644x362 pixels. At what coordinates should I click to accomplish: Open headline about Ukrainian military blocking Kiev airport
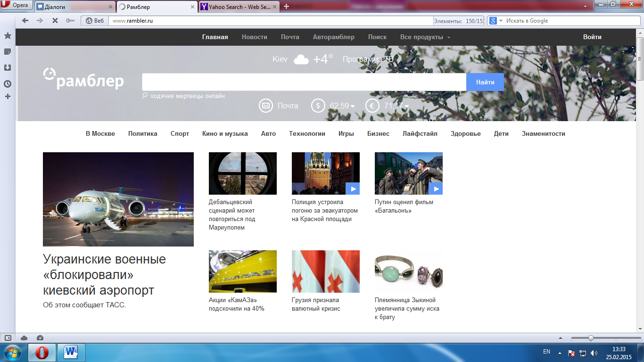pyautogui.click(x=104, y=274)
